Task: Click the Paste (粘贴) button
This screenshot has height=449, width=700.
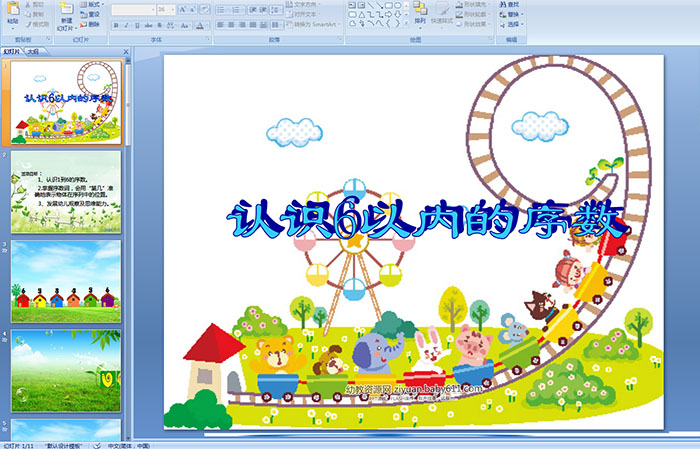Action: 13,14
